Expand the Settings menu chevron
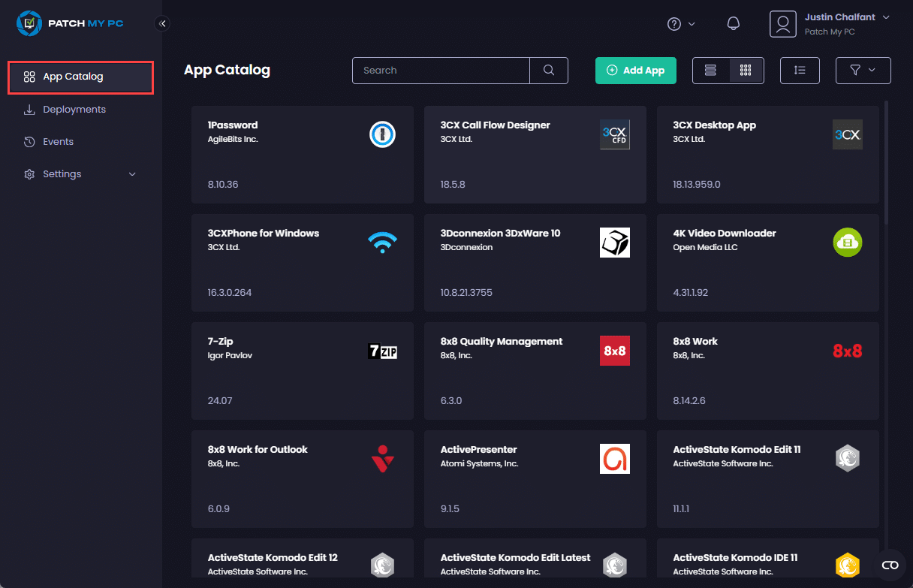 click(133, 174)
